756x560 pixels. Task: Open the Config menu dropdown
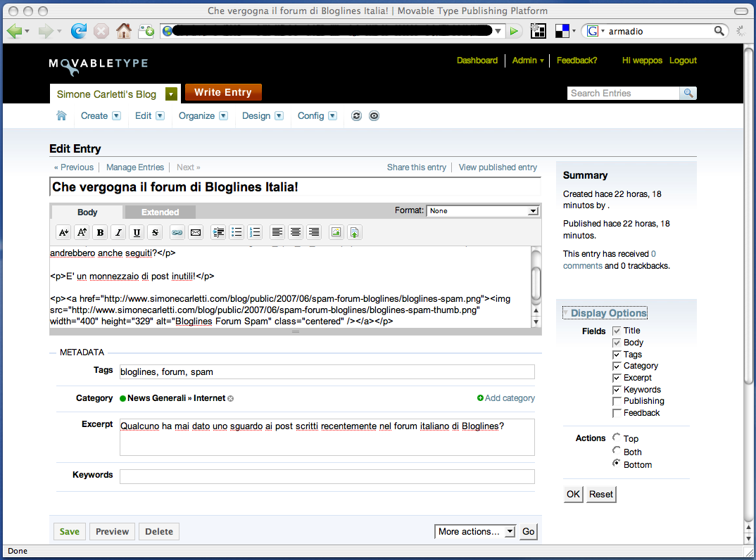(x=332, y=115)
